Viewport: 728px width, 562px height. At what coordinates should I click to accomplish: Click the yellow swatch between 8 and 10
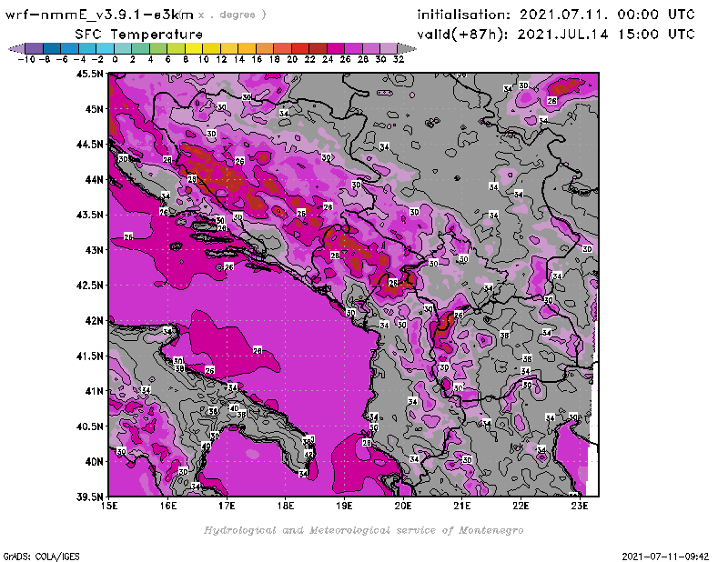pos(194,48)
